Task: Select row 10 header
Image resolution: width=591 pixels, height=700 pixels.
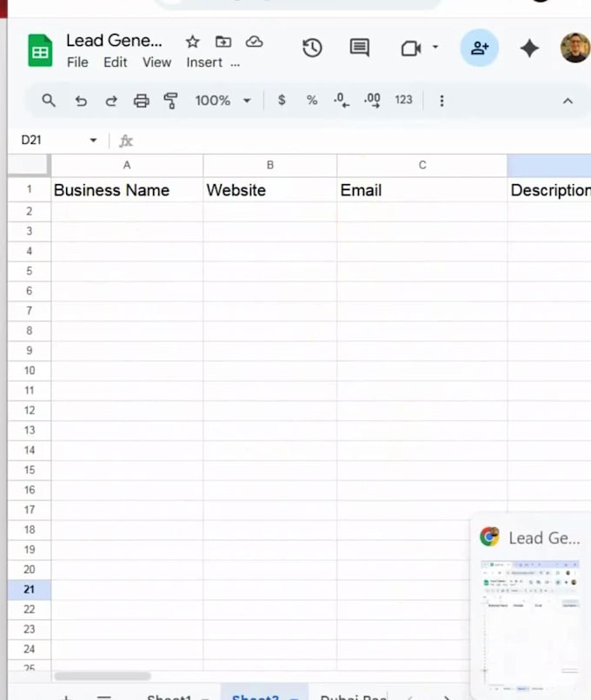Action: pos(29,371)
